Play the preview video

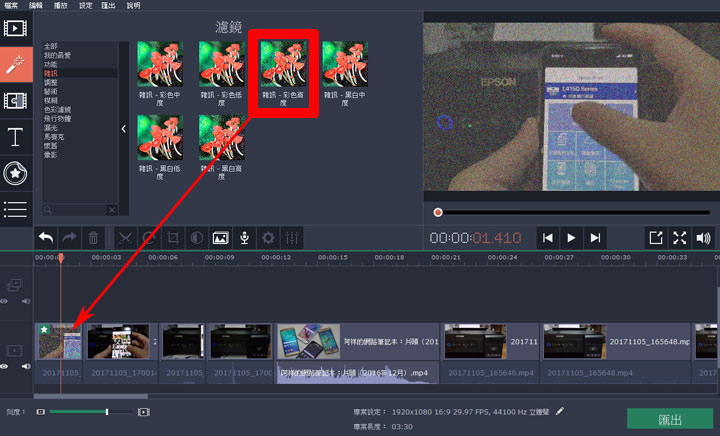point(571,238)
